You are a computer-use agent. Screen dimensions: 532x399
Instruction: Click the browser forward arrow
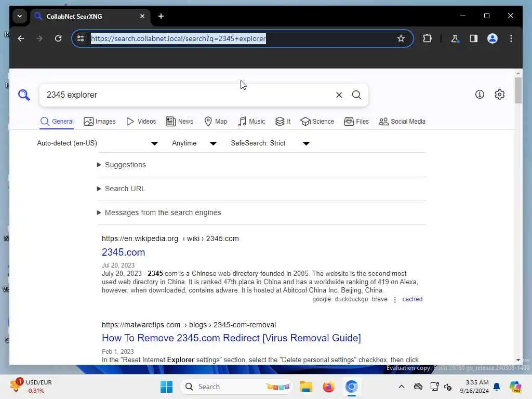pos(39,38)
